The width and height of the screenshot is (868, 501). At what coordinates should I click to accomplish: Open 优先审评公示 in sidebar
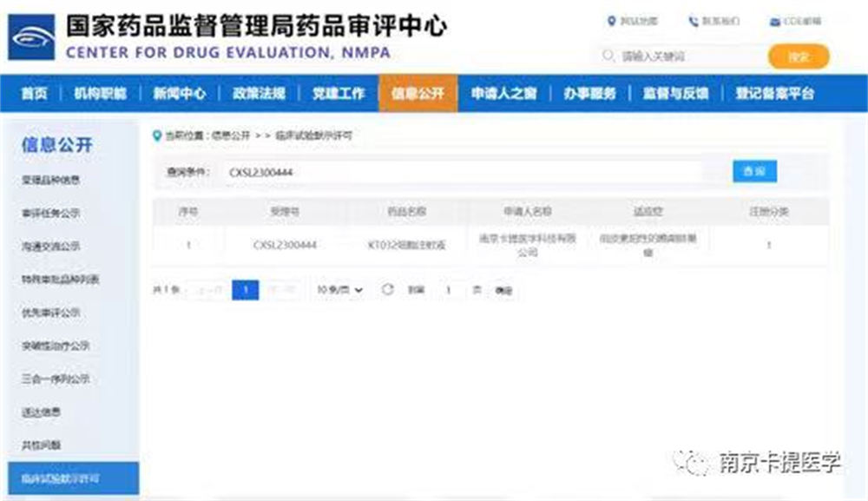tap(51, 313)
